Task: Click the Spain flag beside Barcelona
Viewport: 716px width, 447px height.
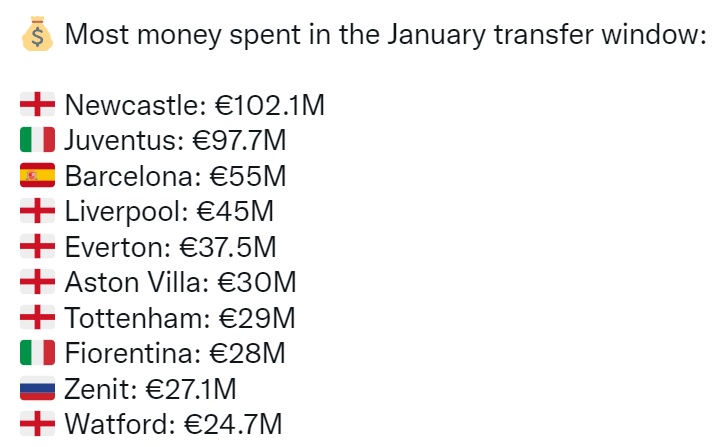Action: pyautogui.click(x=37, y=175)
